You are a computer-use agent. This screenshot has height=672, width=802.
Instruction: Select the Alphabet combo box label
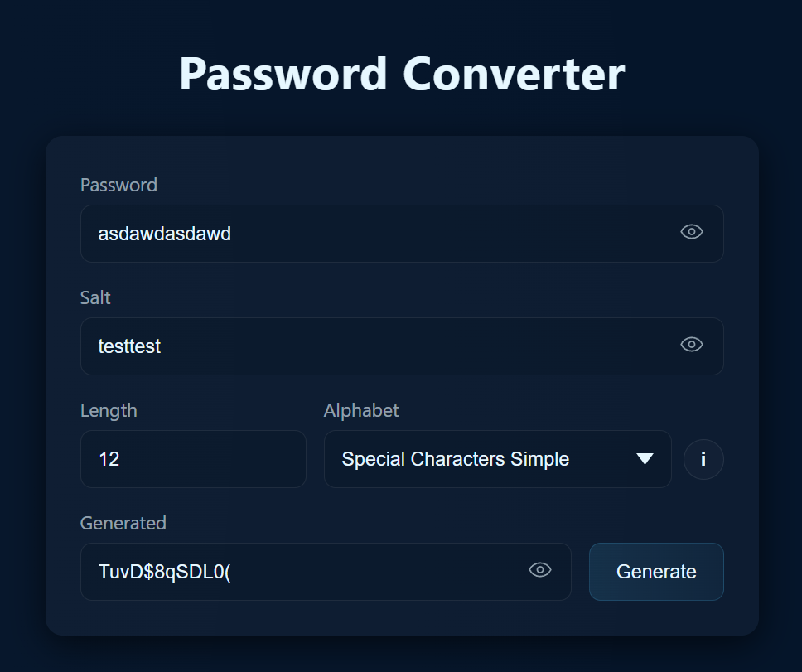point(361,410)
